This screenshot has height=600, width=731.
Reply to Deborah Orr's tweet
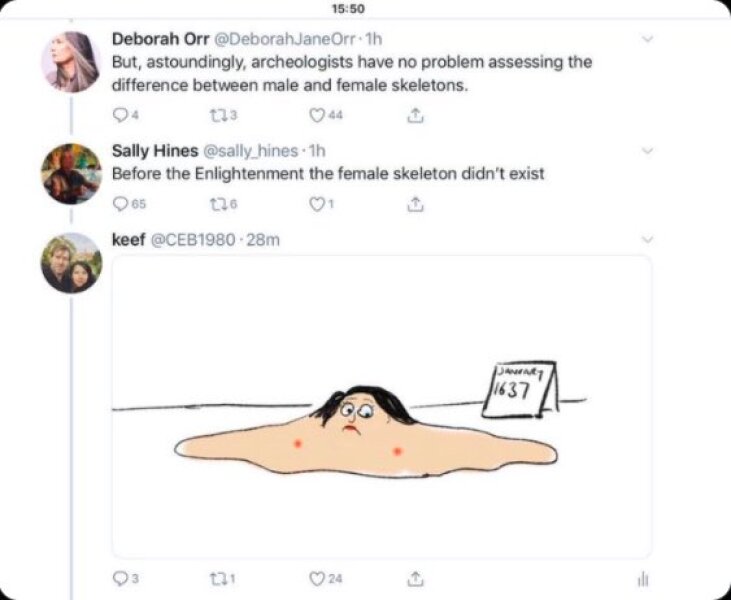pyautogui.click(x=120, y=115)
